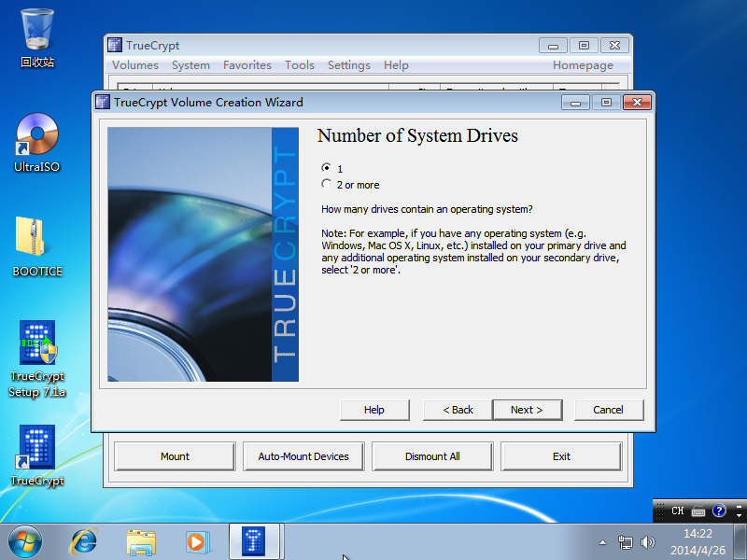Open the Homepage link in menu bar
The height and width of the screenshot is (560, 747).
click(583, 65)
